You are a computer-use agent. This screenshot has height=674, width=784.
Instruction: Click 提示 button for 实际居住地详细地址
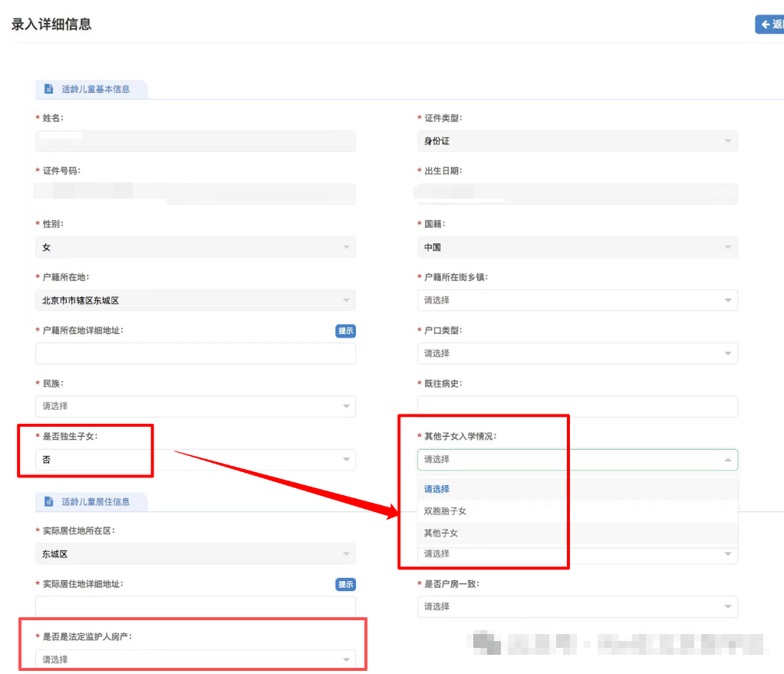[345, 584]
